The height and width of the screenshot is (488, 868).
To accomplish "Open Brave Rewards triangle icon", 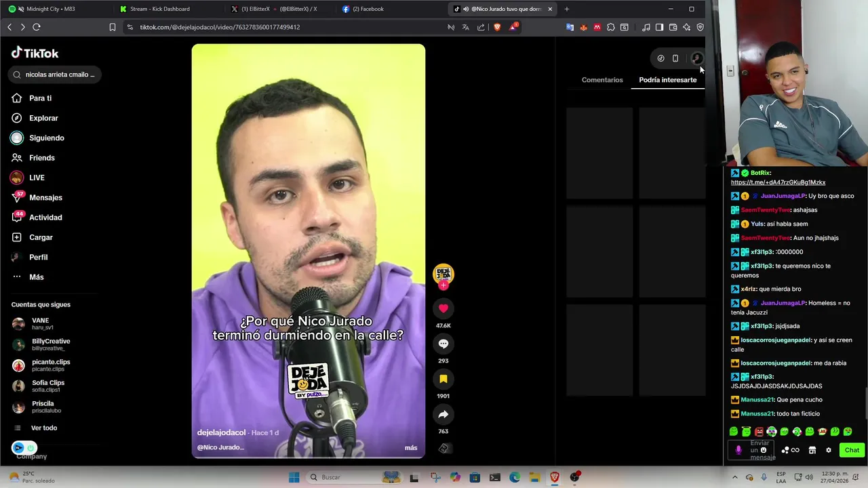I will click(x=514, y=27).
